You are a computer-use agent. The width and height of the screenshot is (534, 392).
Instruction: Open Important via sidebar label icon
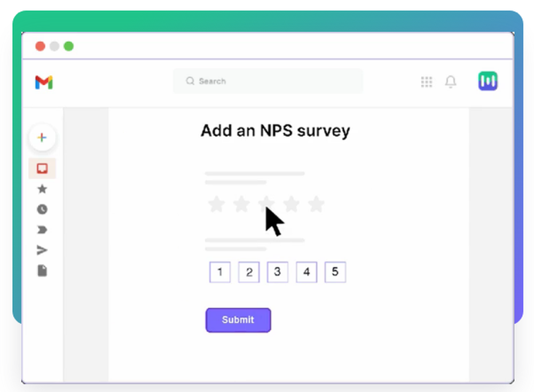[42, 230]
